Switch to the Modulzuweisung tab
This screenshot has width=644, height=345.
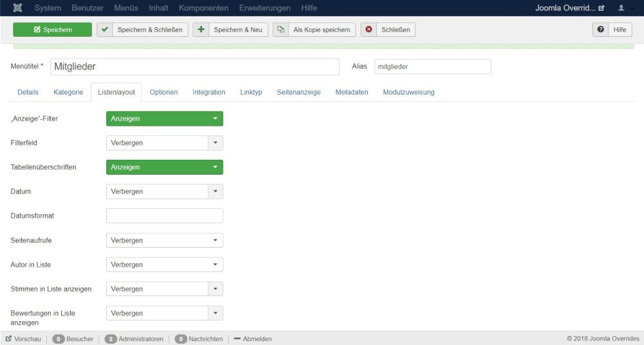tap(409, 92)
